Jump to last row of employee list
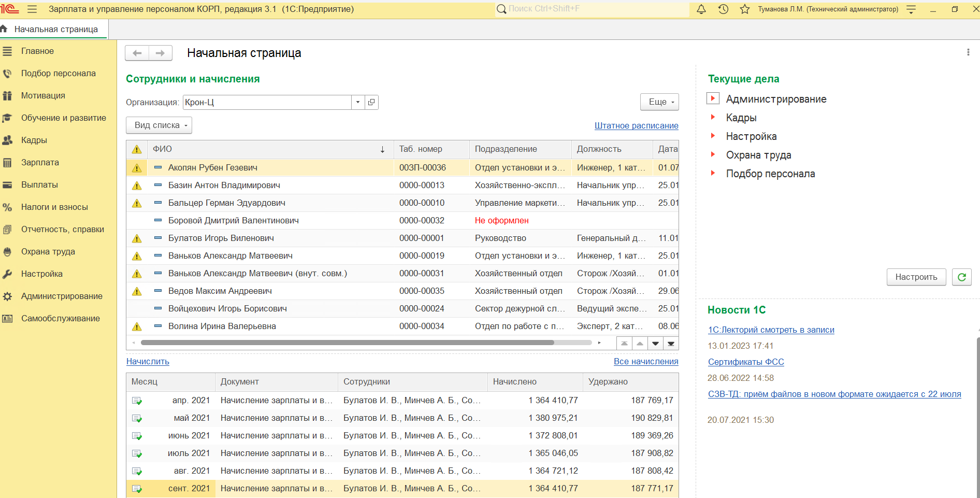Viewport: 980px width, 498px height. point(671,344)
